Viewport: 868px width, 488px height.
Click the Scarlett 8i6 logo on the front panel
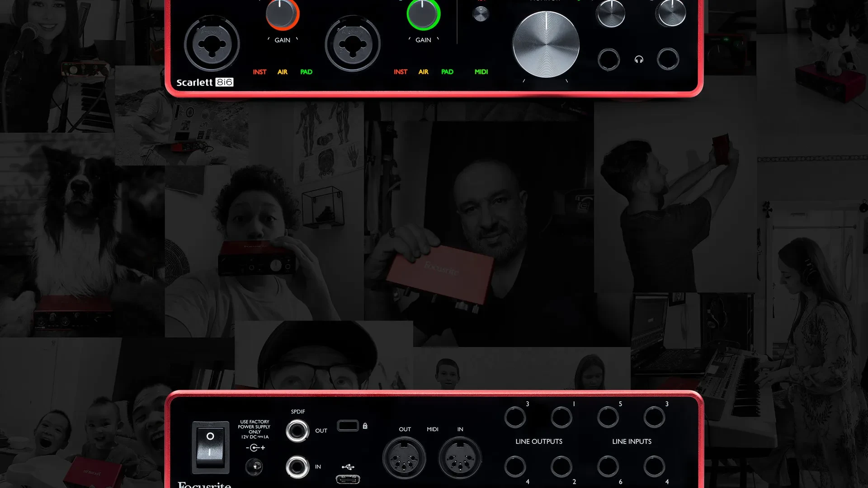tap(205, 82)
